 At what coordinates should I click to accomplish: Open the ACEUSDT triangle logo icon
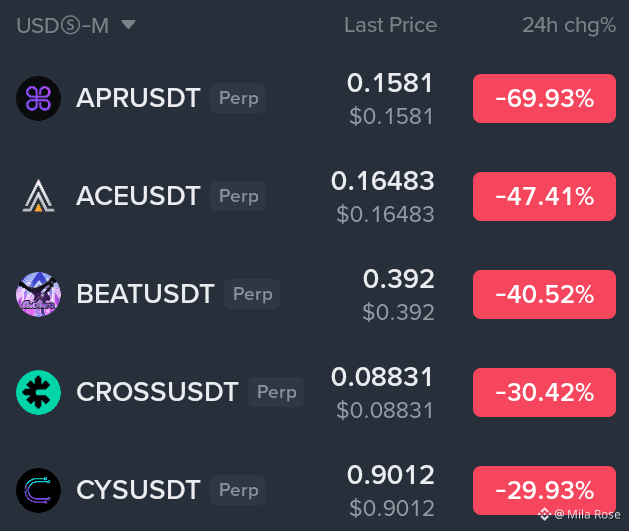pyautogui.click(x=39, y=196)
